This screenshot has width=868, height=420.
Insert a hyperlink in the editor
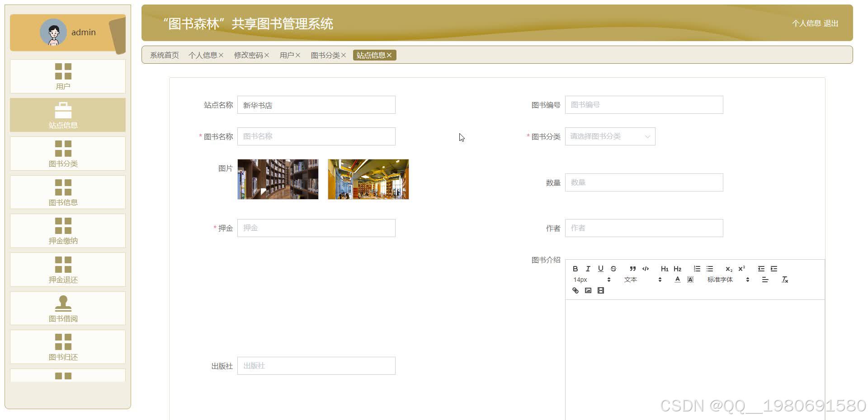tap(575, 290)
